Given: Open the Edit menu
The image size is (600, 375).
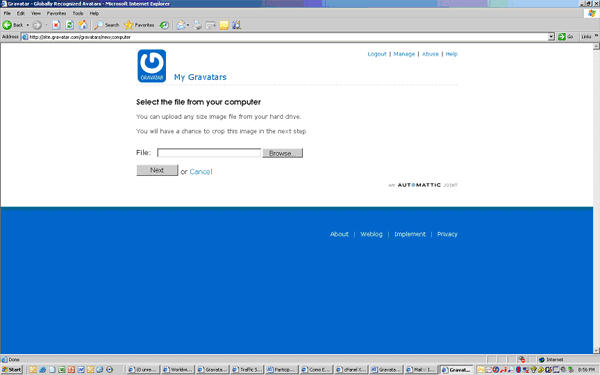Looking at the screenshot, I should (21, 13).
